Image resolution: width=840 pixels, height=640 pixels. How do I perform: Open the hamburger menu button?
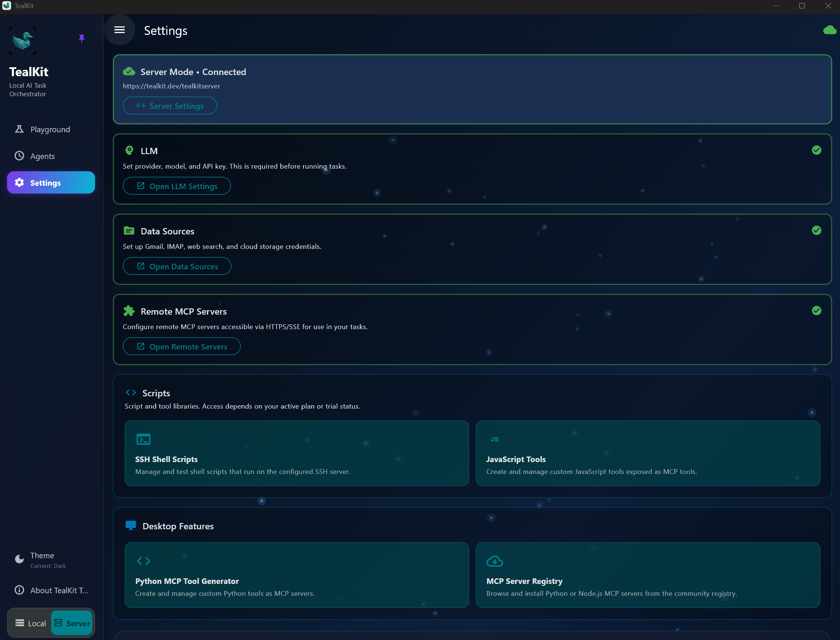pyautogui.click(x=120, y=30)
